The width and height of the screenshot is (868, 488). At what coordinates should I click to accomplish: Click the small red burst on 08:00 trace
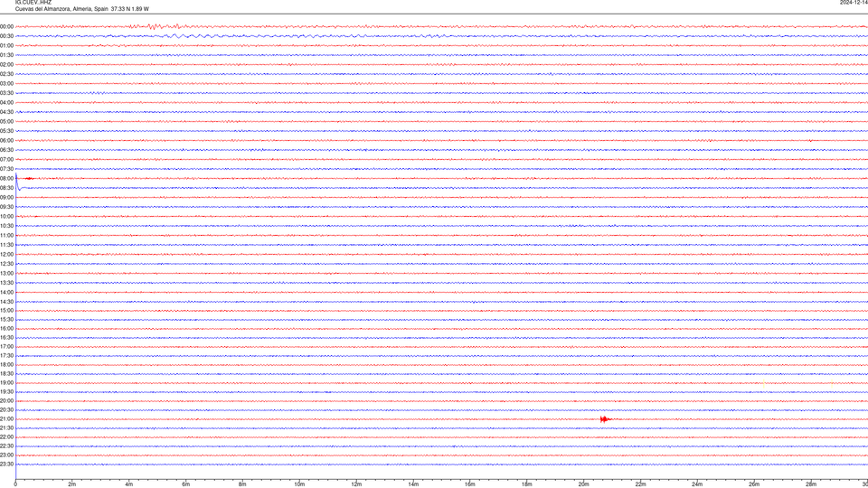pyautogui.click(x=29, y=179)
